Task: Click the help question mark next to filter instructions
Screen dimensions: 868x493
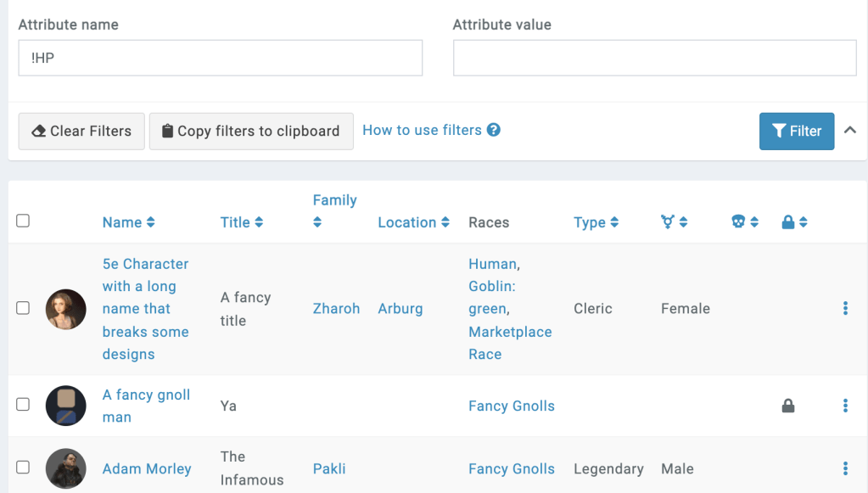Action: (496, 131)
